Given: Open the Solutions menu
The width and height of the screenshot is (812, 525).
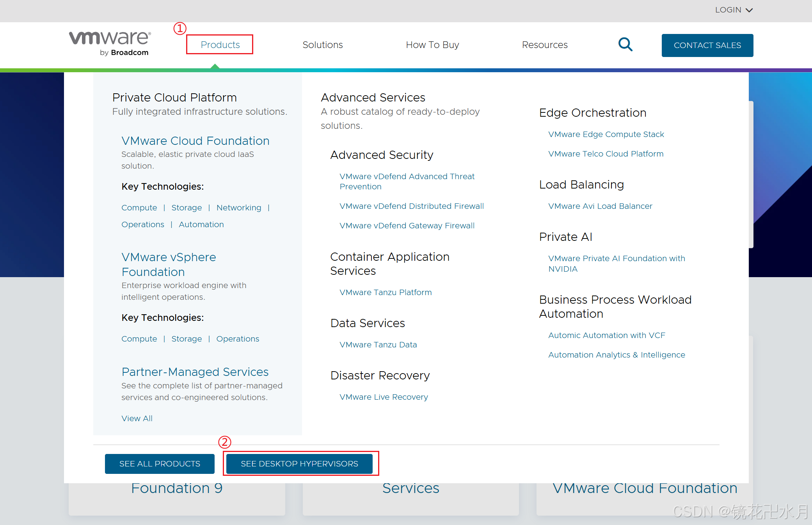Looking at the screenshot, I should (x=322, y=44).
